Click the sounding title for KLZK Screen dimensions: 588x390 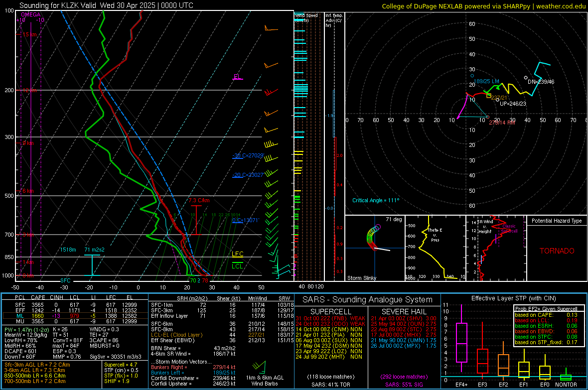pos(106,5)
